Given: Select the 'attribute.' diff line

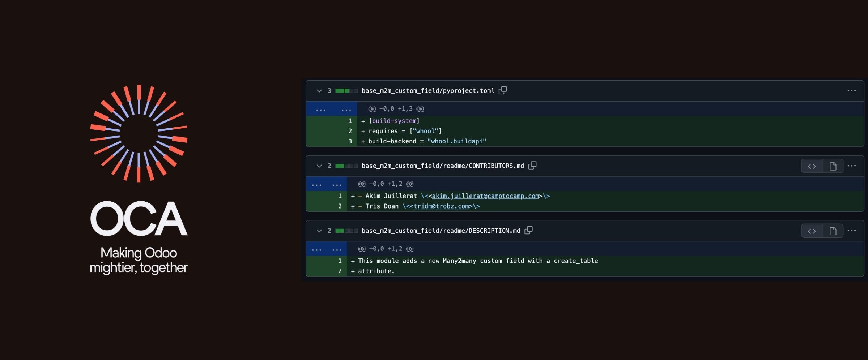Looking at the screenshot, I should pyautogui.click(x=605, y=271).
